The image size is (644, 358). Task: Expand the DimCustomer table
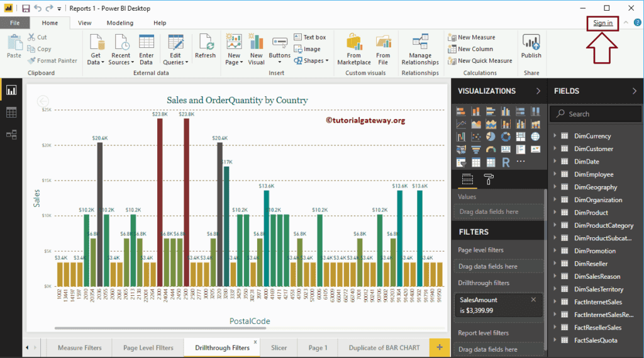[555, 148]
